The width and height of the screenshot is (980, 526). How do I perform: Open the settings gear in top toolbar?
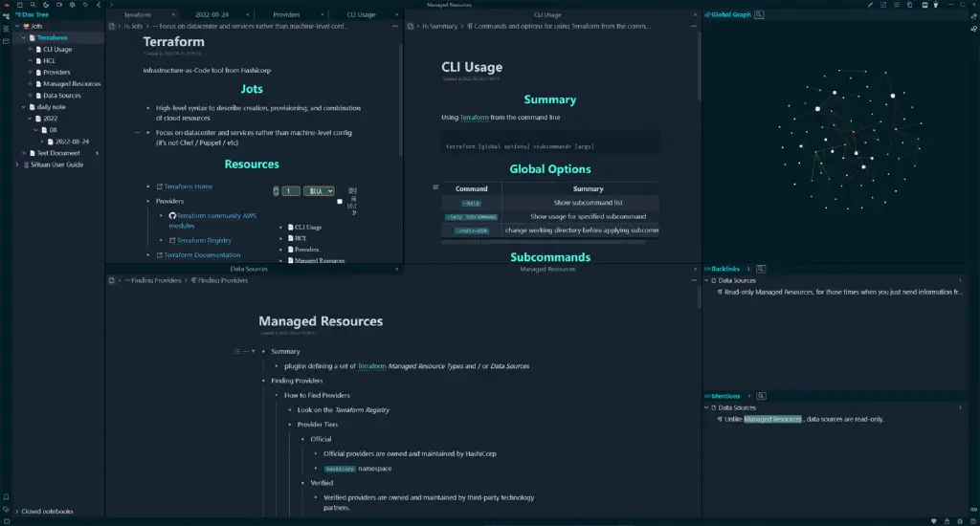[72, 5]
